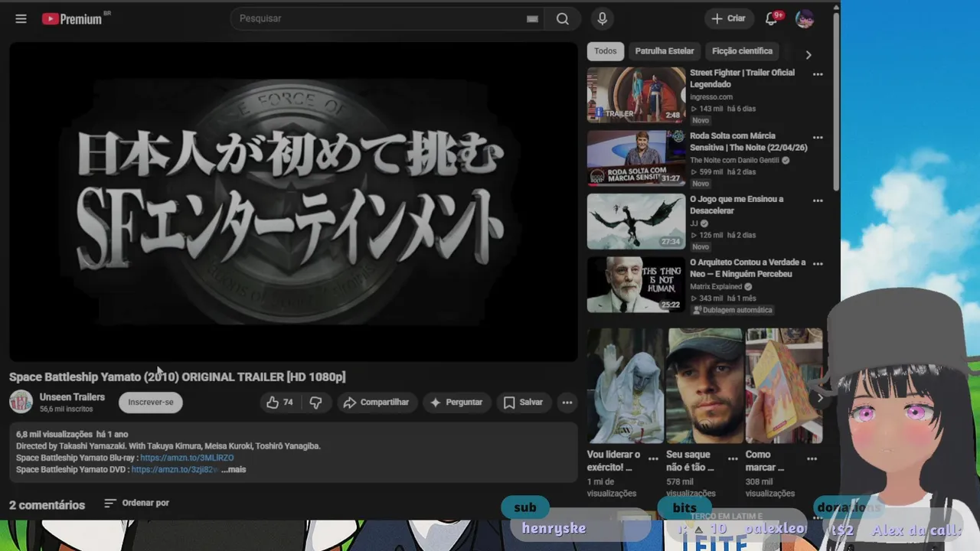
Task: Select the Todos filter chip
Action: pyautogui.click(x=605, y=51)
